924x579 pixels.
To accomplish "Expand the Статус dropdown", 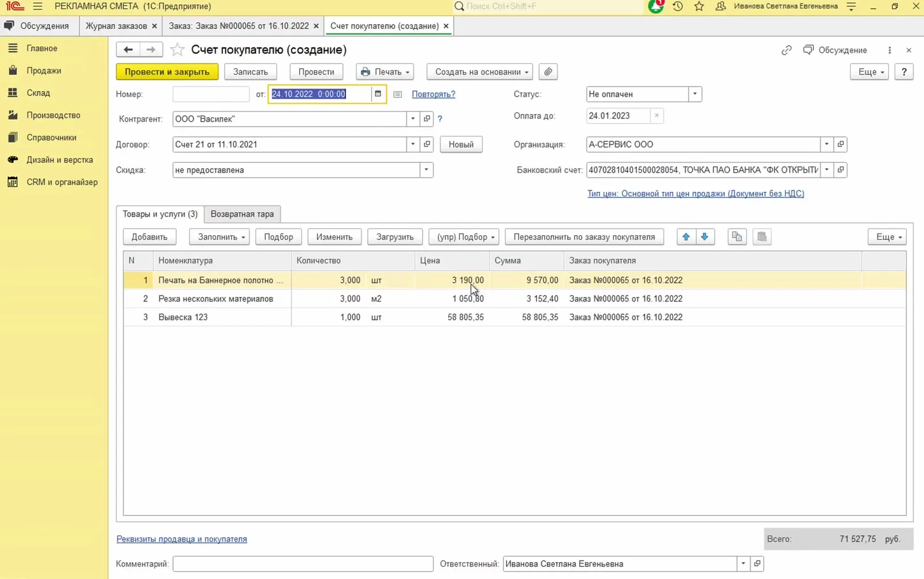I will 695,94.
